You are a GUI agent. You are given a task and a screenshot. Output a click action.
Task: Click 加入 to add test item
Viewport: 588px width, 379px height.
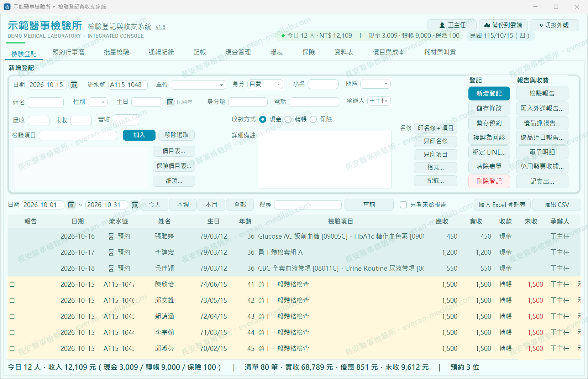pyautogui.click(x=139, y=135)
